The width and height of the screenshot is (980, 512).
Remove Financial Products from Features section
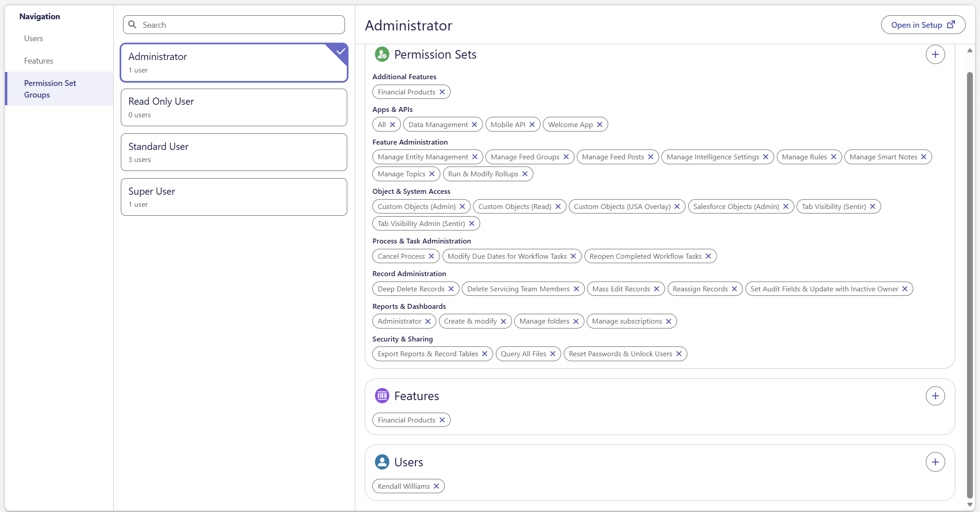442,420
